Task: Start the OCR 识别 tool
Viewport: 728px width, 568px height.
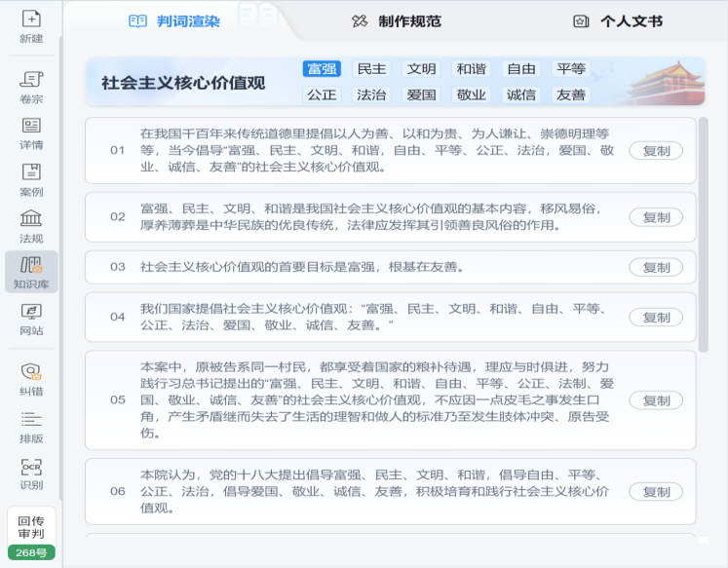Action: [31, 472]
